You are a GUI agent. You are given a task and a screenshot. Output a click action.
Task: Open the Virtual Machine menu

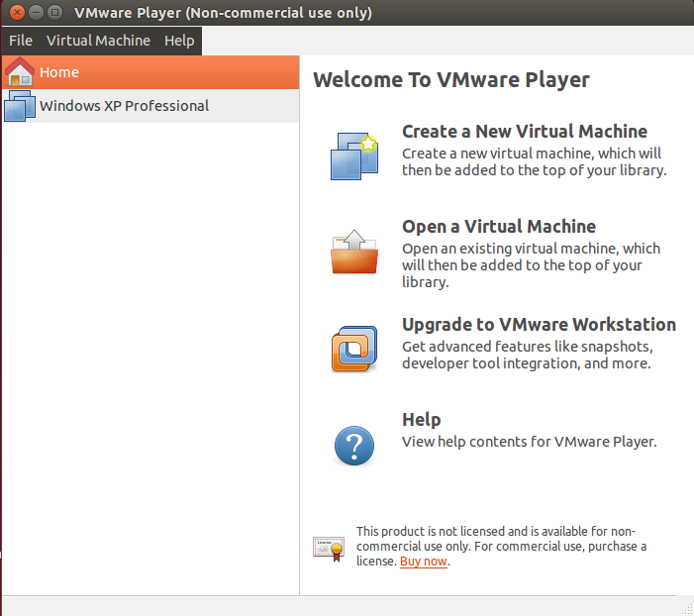point(98,41)
